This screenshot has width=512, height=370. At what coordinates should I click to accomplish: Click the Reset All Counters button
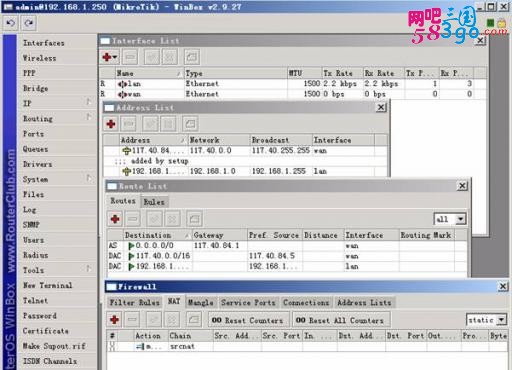tap(341, 320)
